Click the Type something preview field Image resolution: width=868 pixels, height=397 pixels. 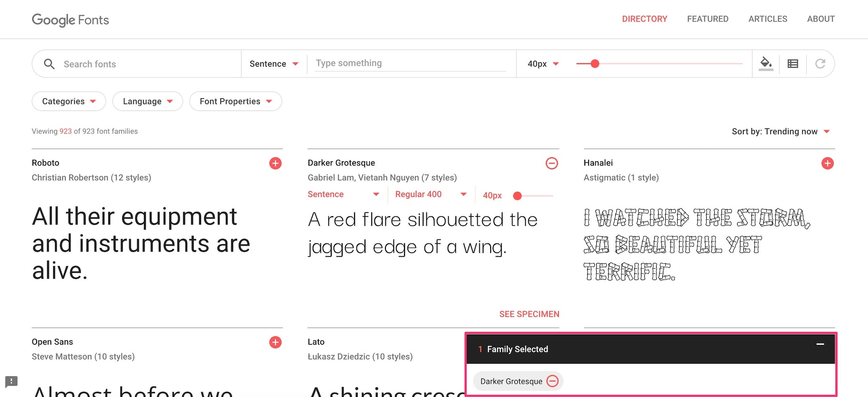pos(410,63)
